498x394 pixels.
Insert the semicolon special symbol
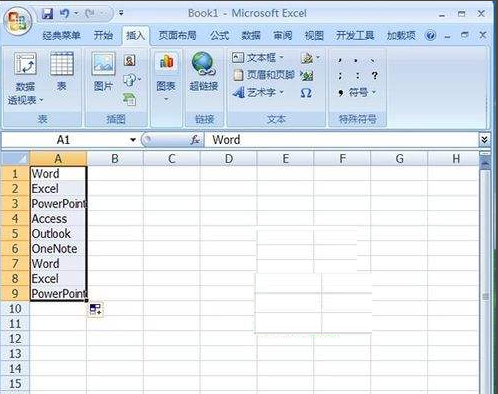tap(340, 76)
